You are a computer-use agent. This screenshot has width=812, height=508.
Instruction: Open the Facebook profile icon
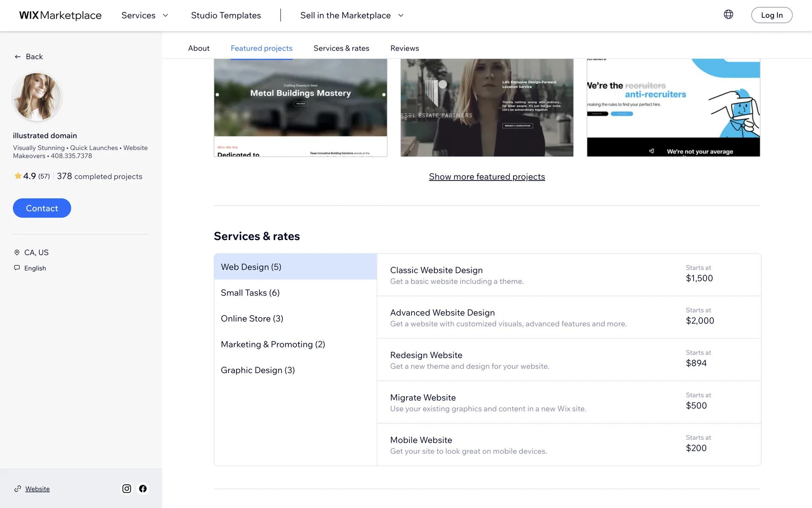click(x=143, y=489)
